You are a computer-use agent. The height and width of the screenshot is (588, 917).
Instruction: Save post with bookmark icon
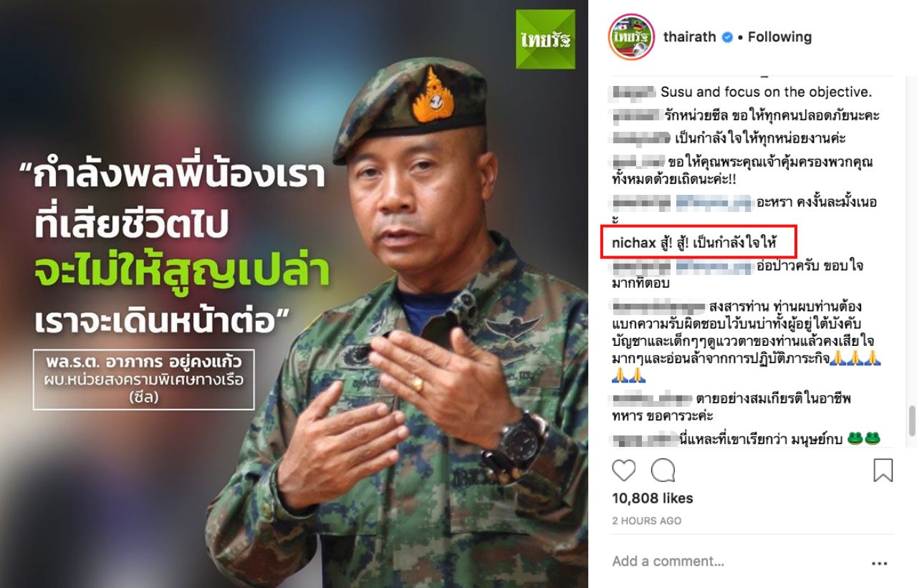(883, 471)
